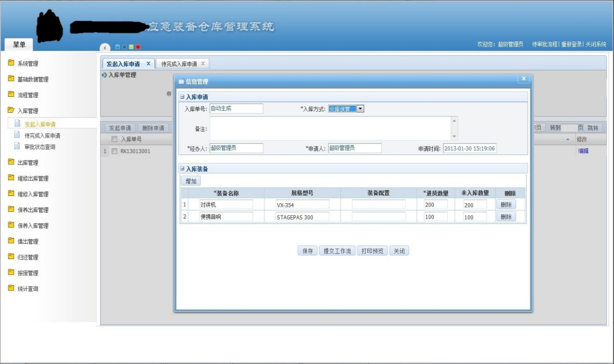
Task: Open the 入库方式 dropdown list
Action: 360,109
